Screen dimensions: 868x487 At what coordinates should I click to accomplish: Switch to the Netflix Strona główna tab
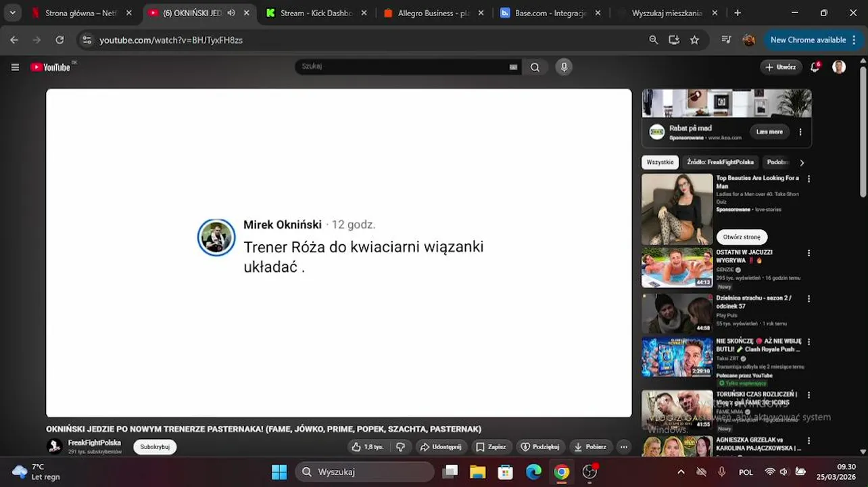pos(81,13)
